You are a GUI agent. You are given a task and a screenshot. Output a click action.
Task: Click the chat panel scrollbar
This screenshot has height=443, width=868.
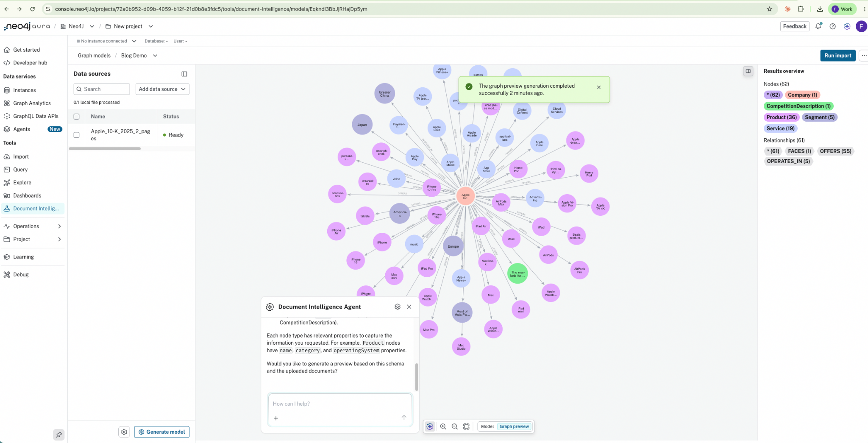pos(417,377)
